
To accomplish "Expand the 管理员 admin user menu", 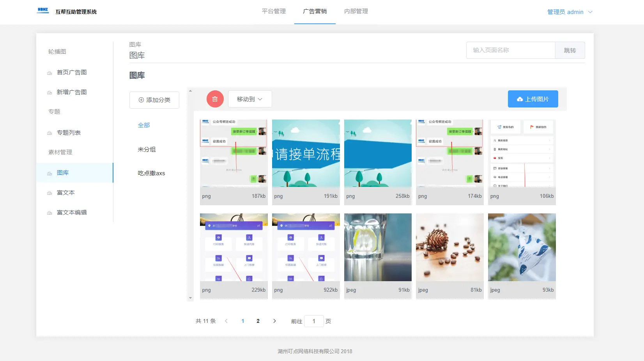I will tap(570, 12).
